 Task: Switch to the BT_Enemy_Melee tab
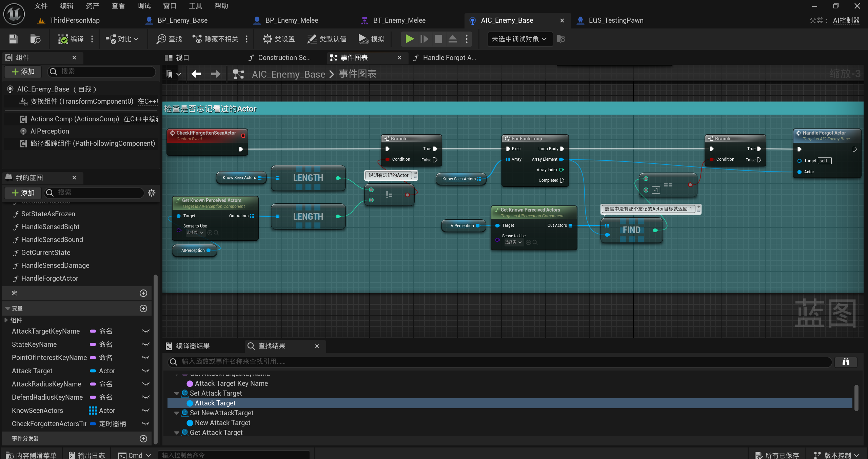click(x=399, y=20)
